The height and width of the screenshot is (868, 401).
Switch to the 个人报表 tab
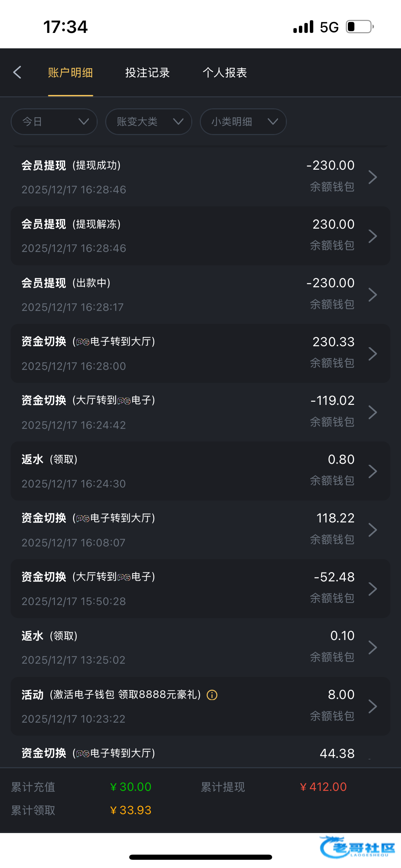225,73
